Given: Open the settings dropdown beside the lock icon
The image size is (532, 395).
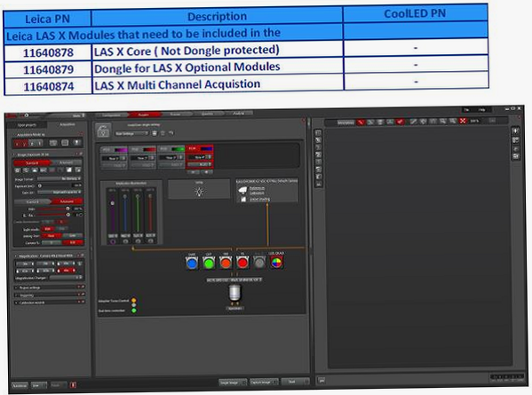Looking at the screenshot, I should click(131, 133).
